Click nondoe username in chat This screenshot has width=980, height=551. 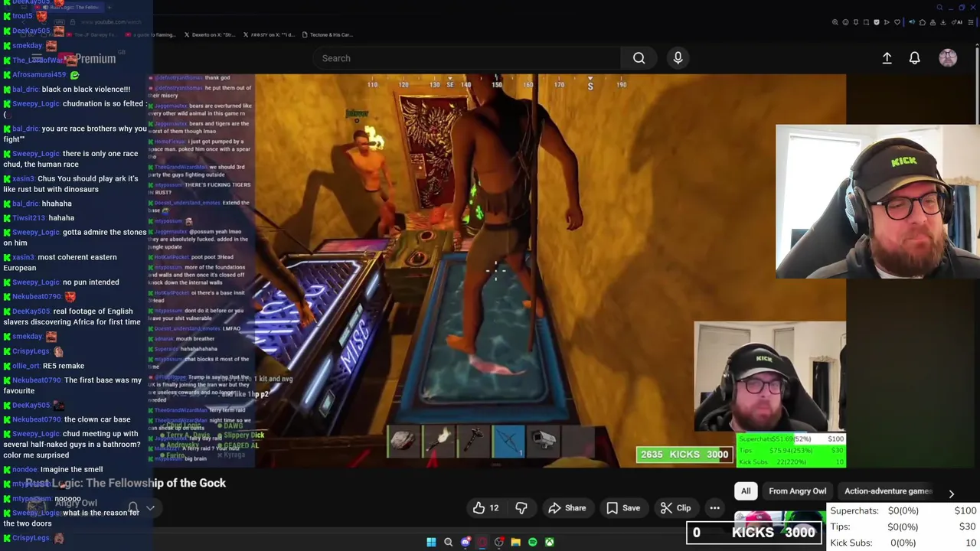(25, 469)
